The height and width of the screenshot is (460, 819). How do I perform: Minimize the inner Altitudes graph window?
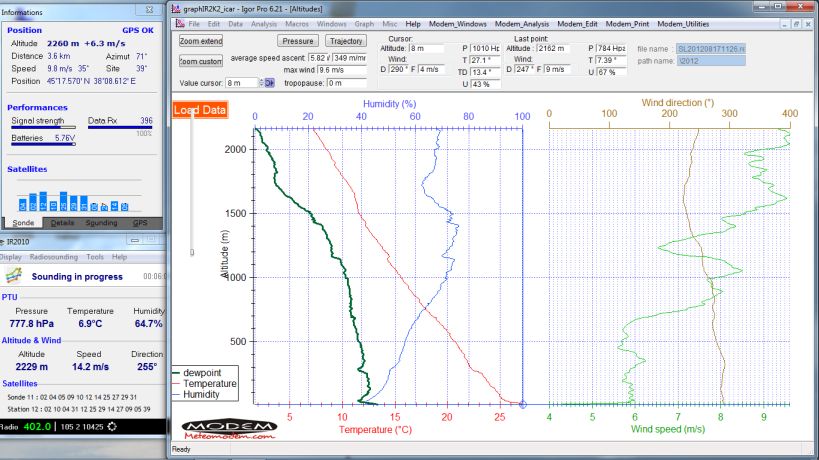[x=785, y=24]
